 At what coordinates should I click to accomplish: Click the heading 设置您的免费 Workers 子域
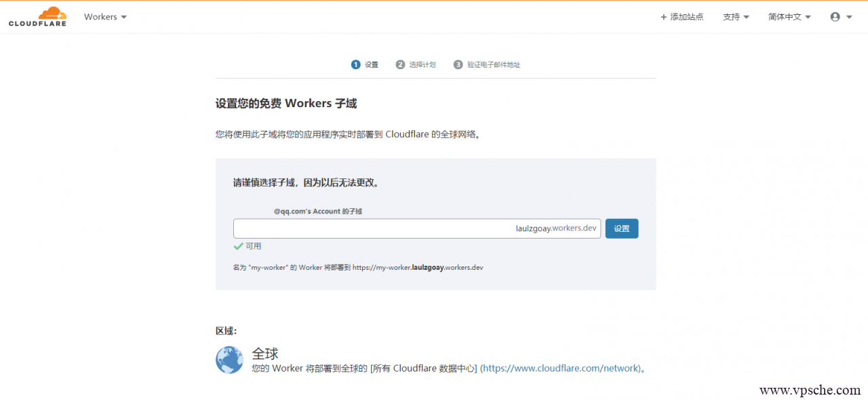pyautogui.click(x=286, y=104)
